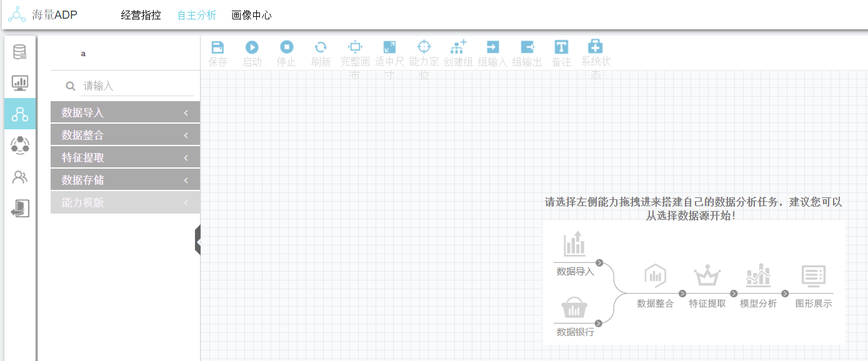Expand the 数据存储 category
This screenshot has width=868, height=361.
[x=125, y=180]
